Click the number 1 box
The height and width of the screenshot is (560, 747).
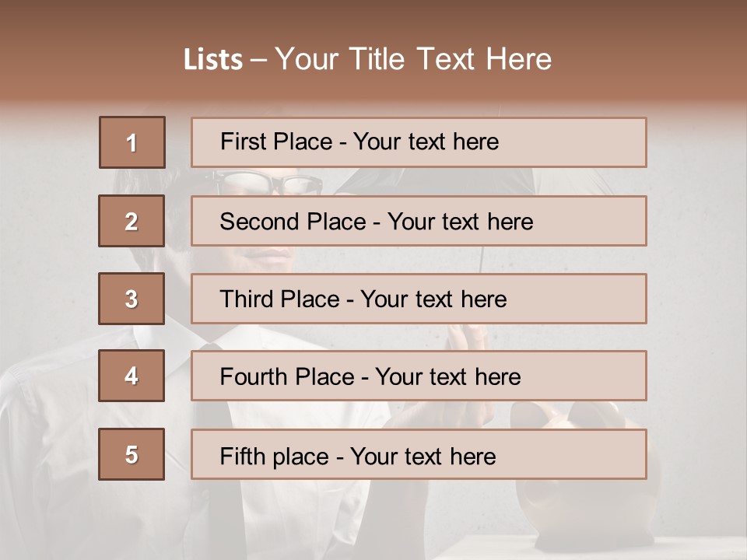click(132, 142)
